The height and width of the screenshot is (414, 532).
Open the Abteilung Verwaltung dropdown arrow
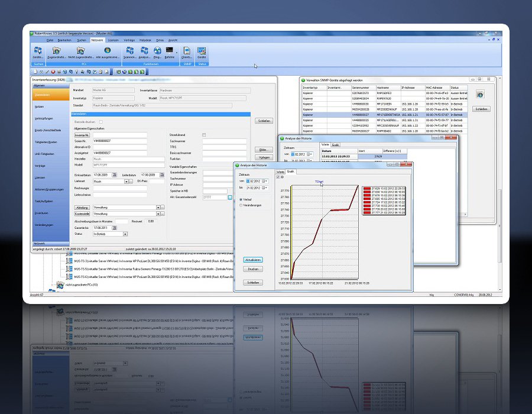point(158,208)
